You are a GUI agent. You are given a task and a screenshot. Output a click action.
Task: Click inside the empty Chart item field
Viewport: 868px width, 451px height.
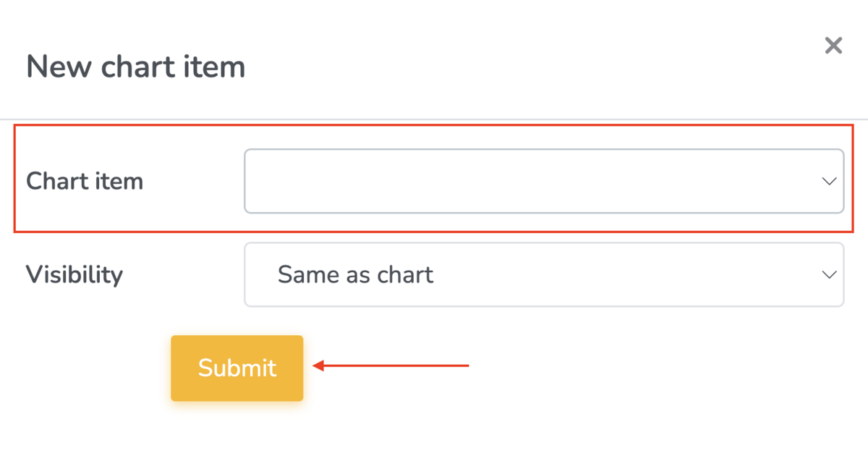tap(506, 181)
